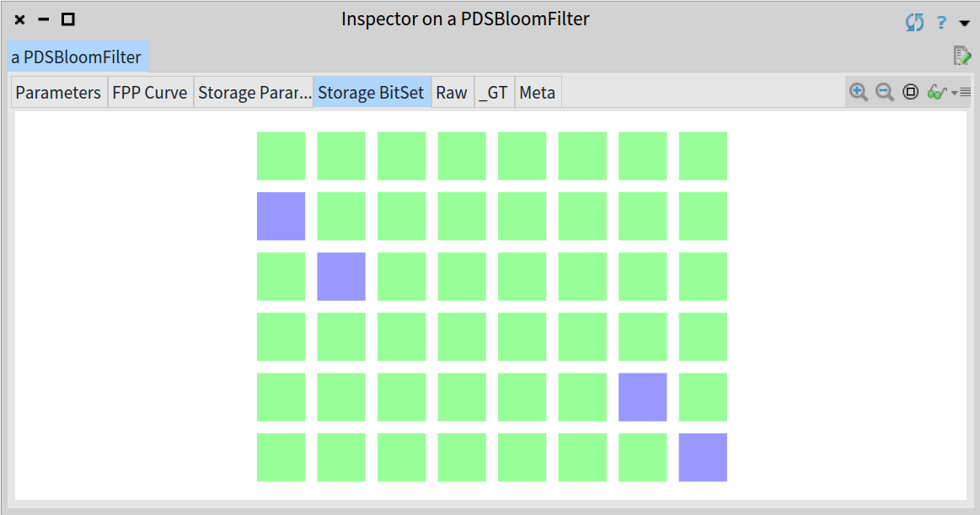Click the purple bit square in bottom row

click(x=703, y=458)
